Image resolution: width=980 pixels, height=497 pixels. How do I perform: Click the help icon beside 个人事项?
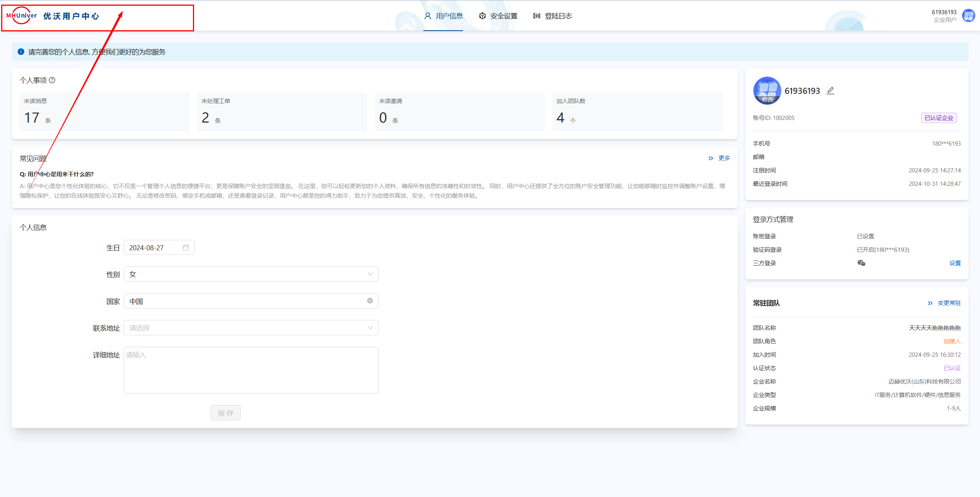pos(52,80)
